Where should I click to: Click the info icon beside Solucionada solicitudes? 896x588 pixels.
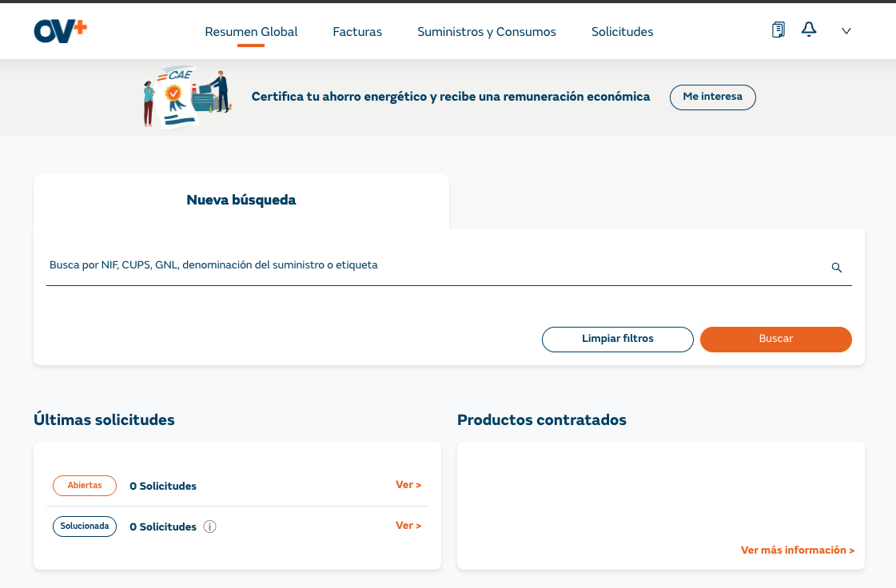(209, 526)
